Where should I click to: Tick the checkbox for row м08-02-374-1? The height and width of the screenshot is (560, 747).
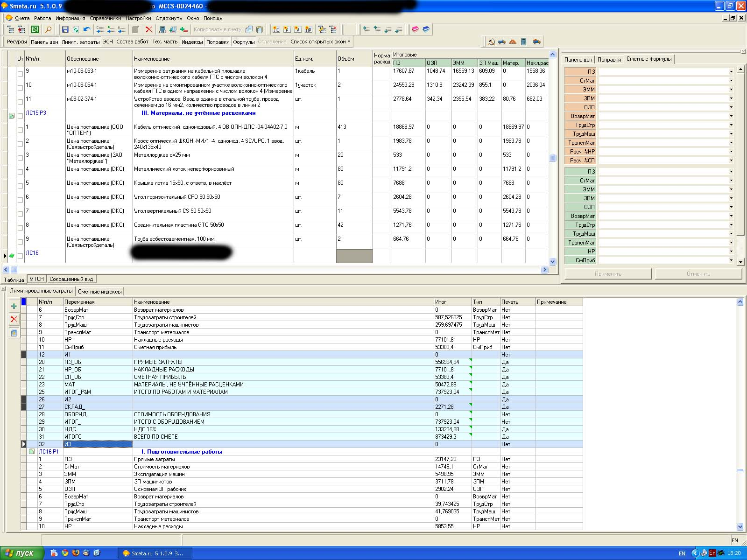(20, 102)
